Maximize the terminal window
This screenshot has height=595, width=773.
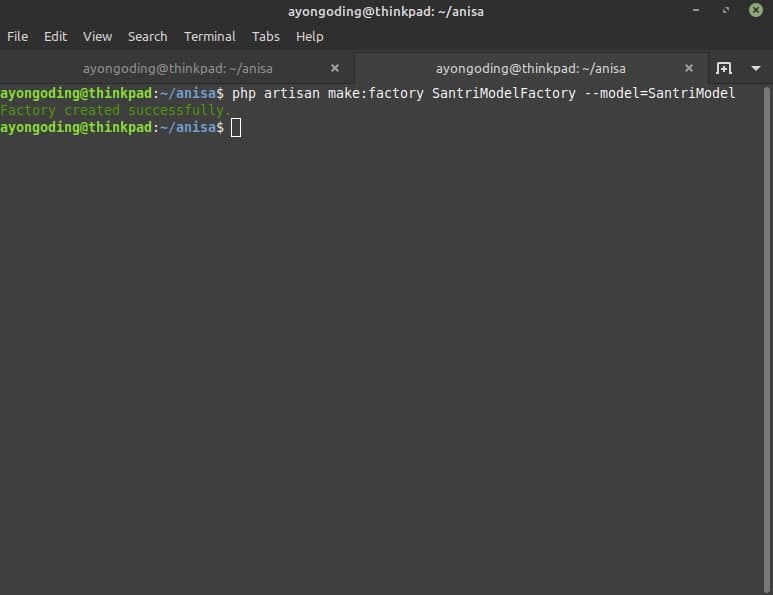pos(726,10)
